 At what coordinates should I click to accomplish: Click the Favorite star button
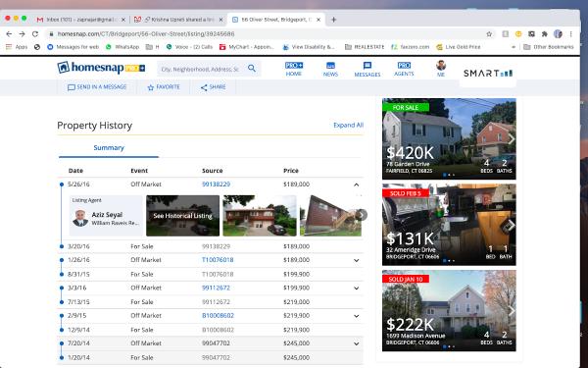[x=164, y=87]
